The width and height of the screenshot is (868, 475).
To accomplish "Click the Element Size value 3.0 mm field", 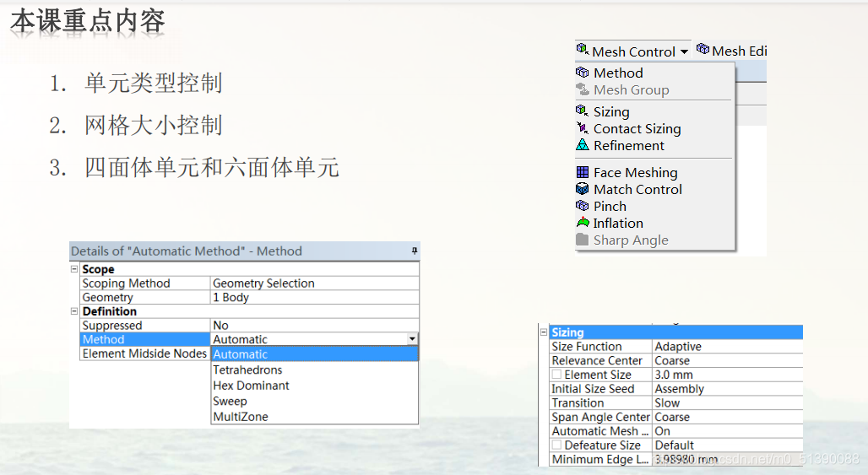I will click(x=726, y=375).
